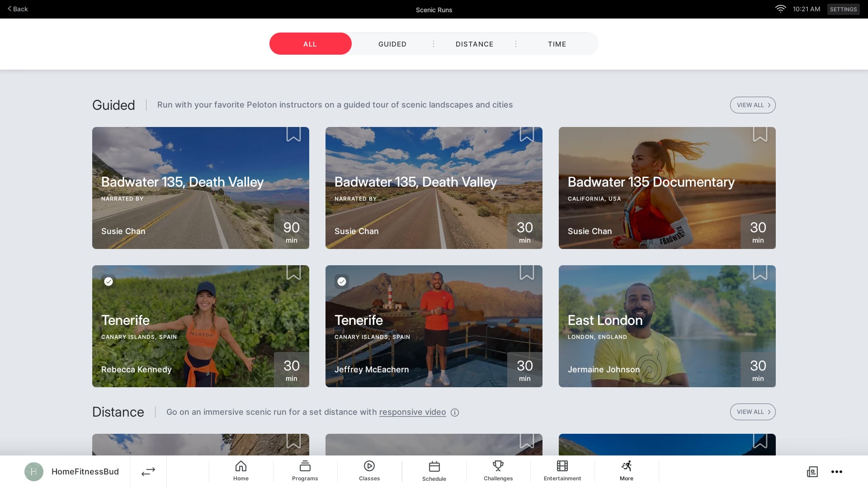Open the Schedule calendar icon

[434, 466]
